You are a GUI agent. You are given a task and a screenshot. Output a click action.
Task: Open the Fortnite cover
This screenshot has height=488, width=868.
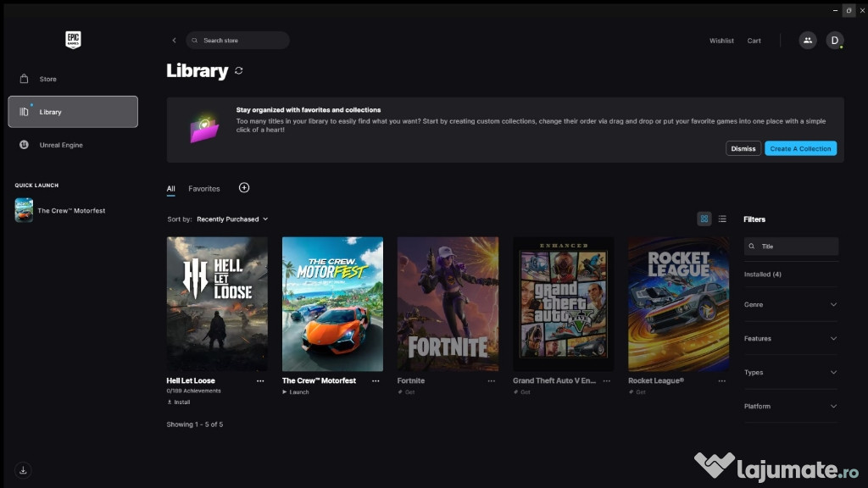coord(448,304)
